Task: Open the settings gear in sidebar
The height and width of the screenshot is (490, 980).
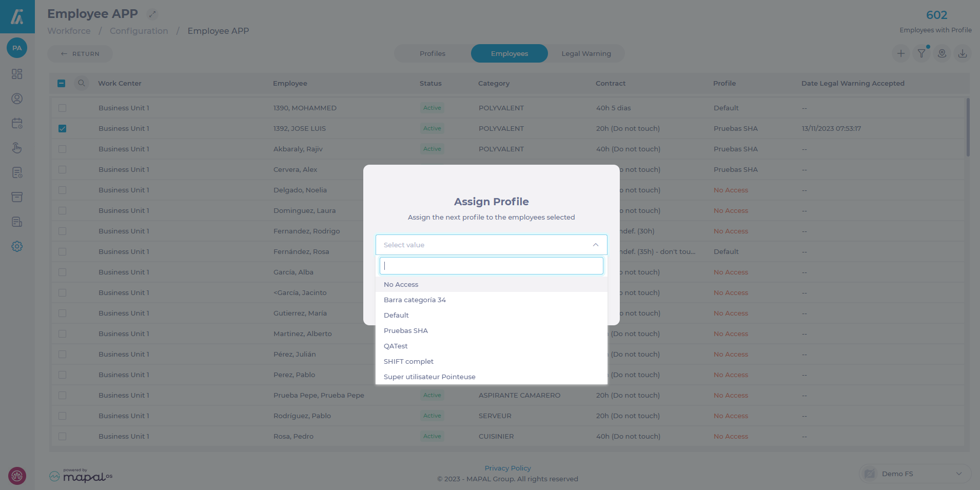Action: tap(17, 246)
